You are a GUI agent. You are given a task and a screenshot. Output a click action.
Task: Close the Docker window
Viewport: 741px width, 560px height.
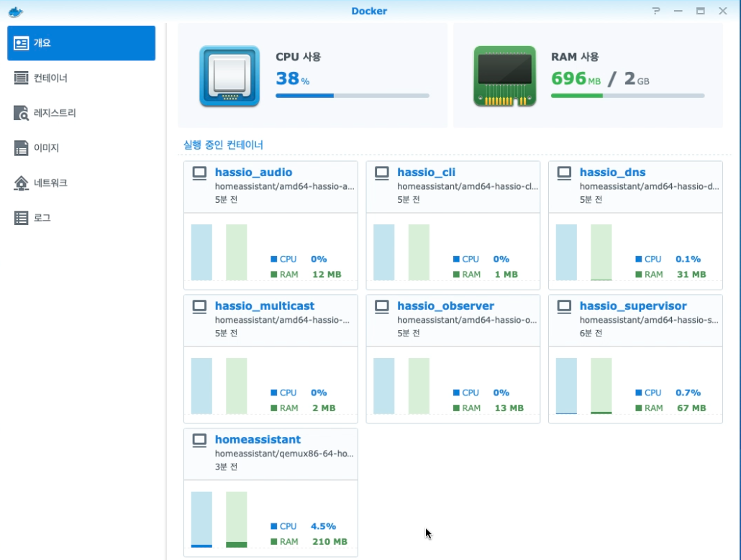point(722,11)
